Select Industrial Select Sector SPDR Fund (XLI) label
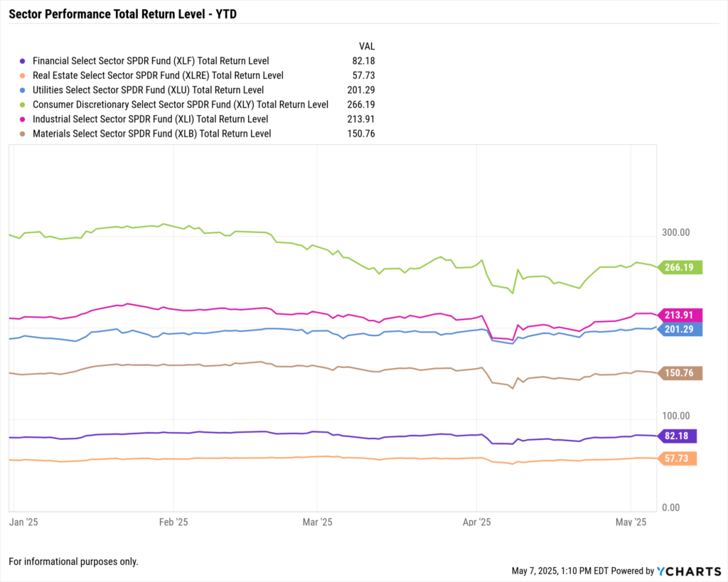The image size is (728, 582). pyautogui.click(x=151, y=119)
